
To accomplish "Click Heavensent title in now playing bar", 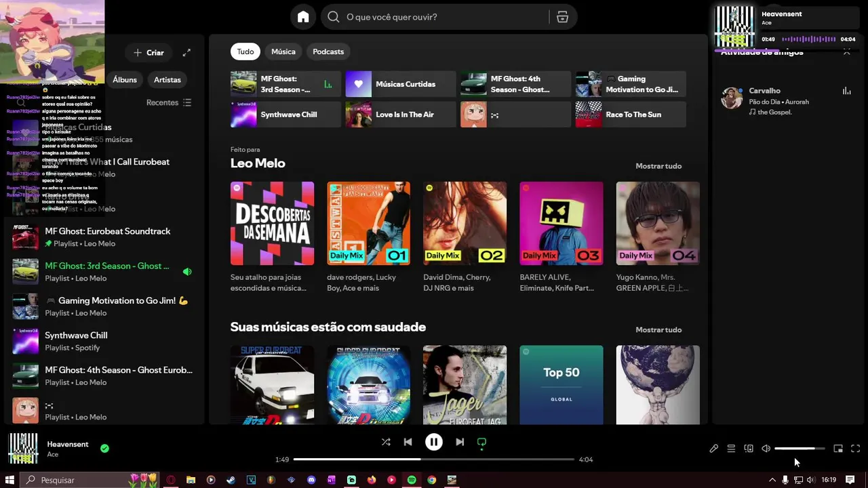I will pos(68,444).
